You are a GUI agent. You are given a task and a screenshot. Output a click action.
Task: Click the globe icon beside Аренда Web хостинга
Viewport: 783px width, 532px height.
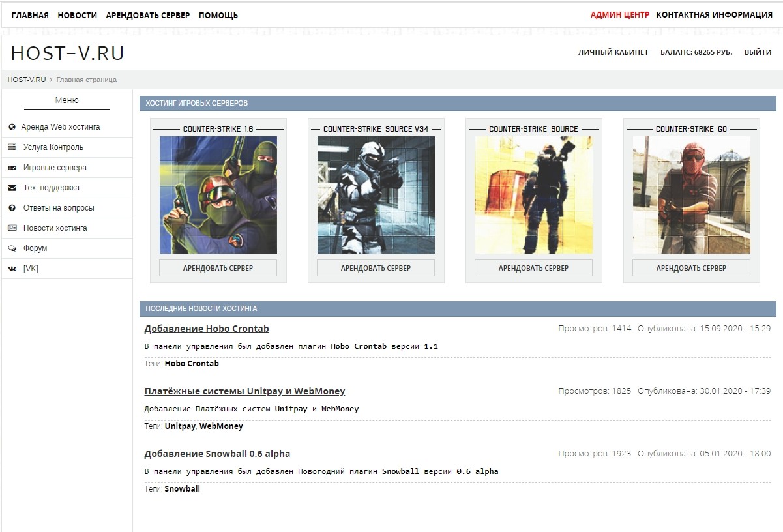pyautogui.click(x=12, y=127)
